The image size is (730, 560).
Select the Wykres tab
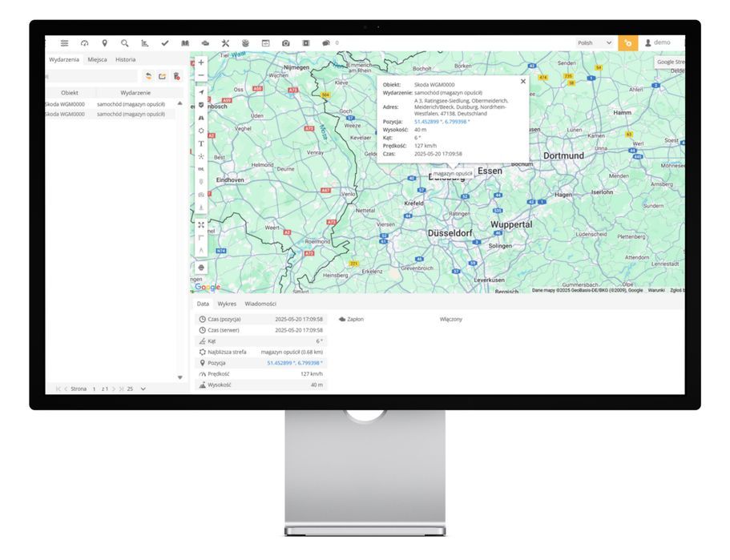[x=227, y=304]
